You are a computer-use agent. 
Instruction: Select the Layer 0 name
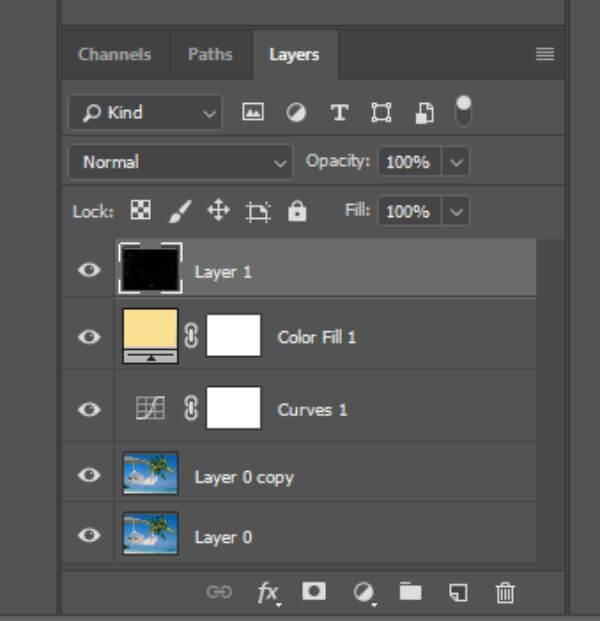223,537
